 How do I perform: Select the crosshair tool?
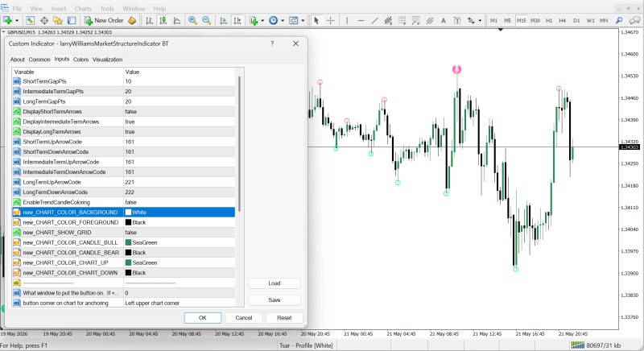[x=331, y=20]
